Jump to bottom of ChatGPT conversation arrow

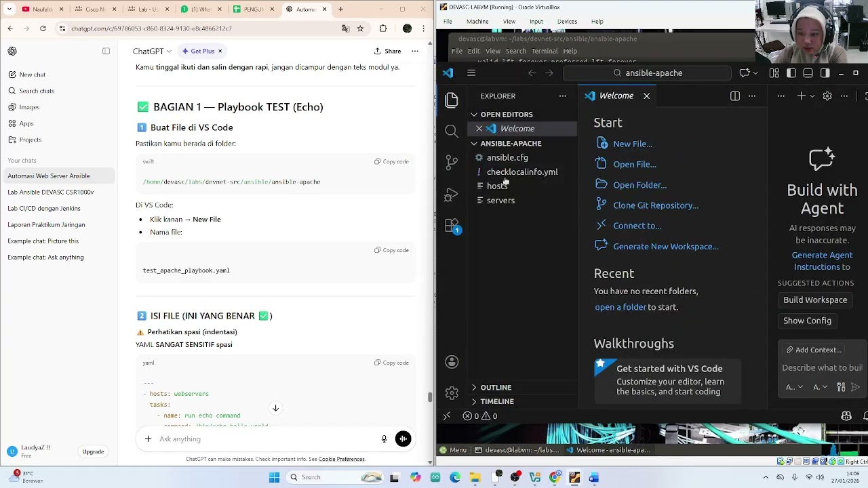[275, 408]
